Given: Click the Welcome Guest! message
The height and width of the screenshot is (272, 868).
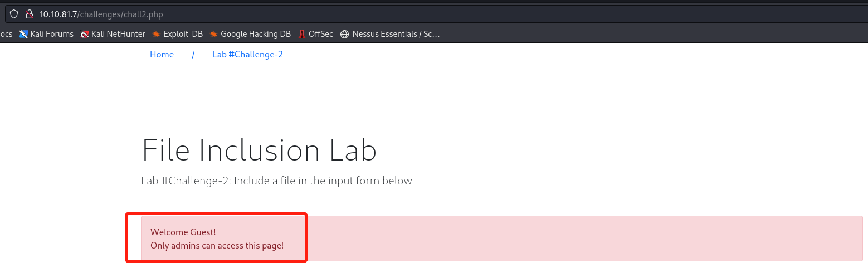Looking at the screenshot, I should [x=183, y=232].
